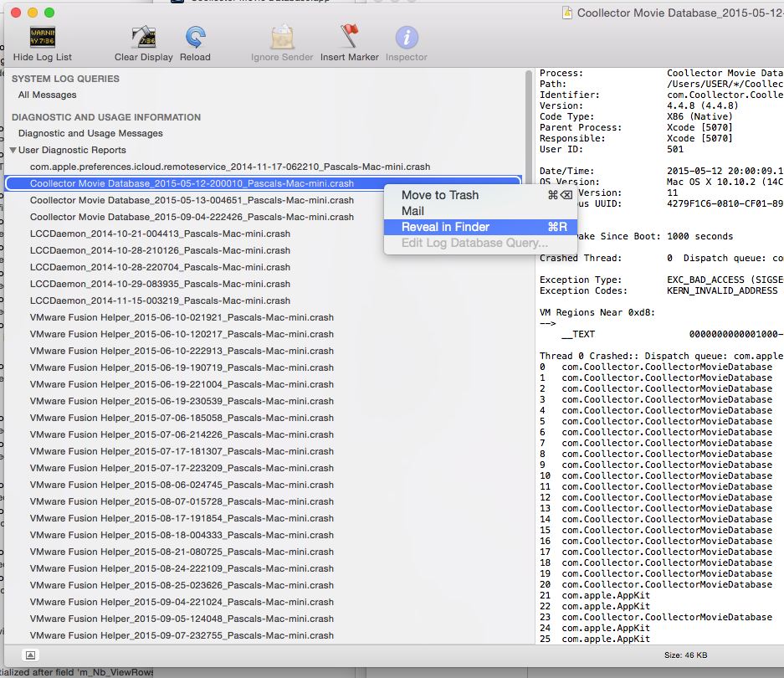Image resolution: width=784 pixels, height=678 pixels.
Task: Open VMware Fusion Helper 2015-08-18-004333 crash
Action: tap(182, 536)
